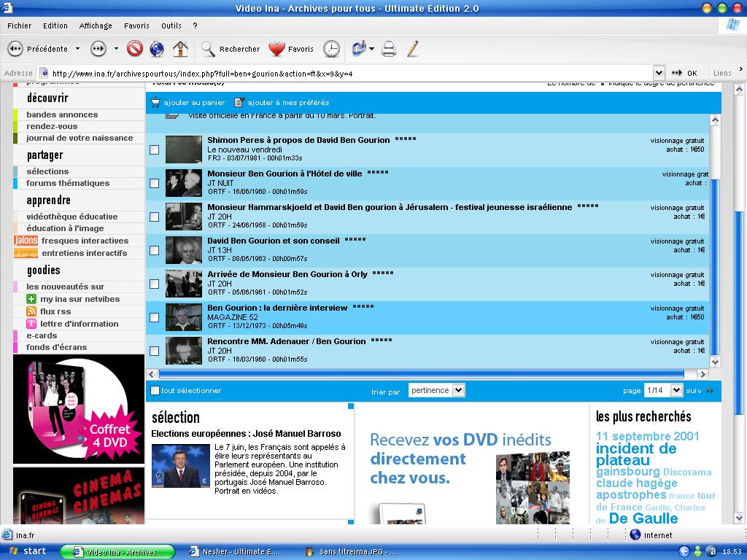This screenshot has height=560, width=747.
Task: Click the results list vertical scrollbar thumb
Action: click(715, 267)
